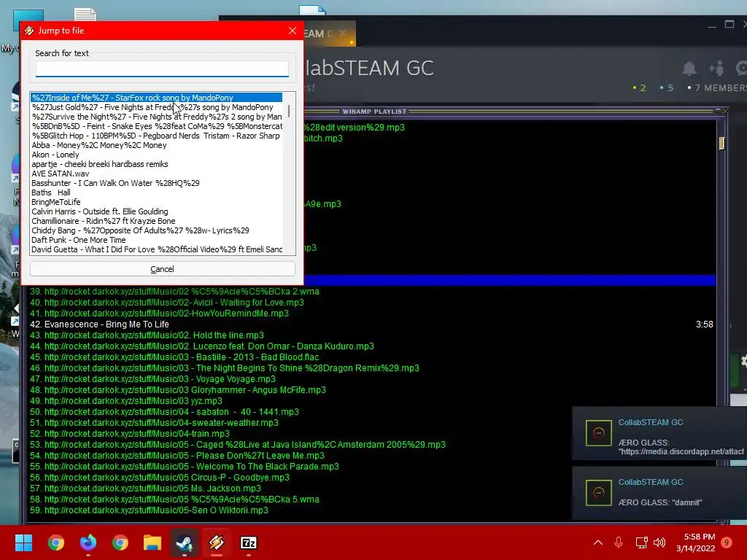
Task: Select 'apartje - cheeki breeki hardbass remiks' entry
Action: tap(157, 164)
